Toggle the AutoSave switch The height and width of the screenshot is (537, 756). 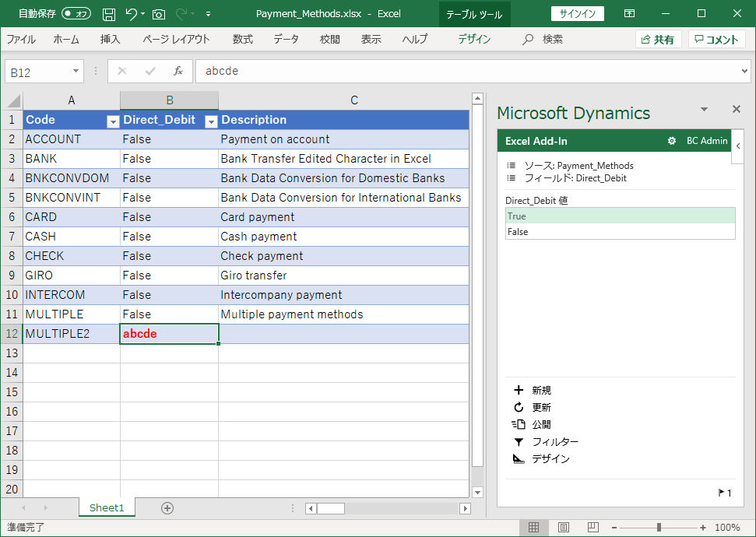point(76,13)
